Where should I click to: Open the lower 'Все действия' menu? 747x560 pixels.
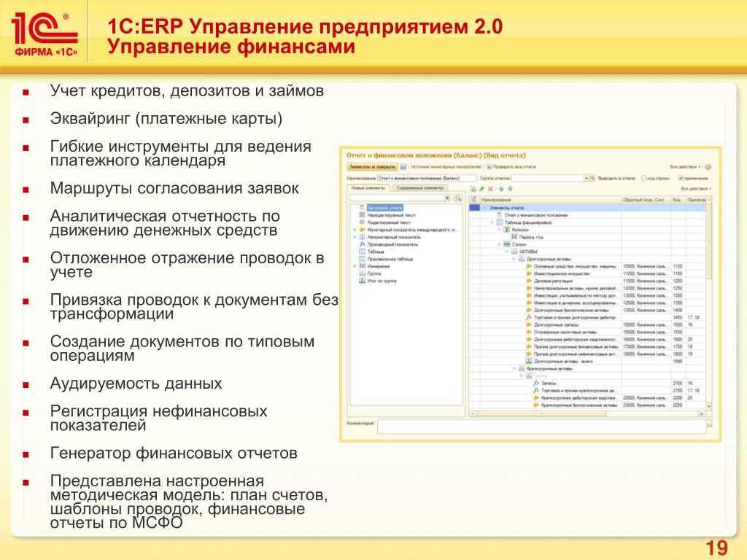pos(696,189)
